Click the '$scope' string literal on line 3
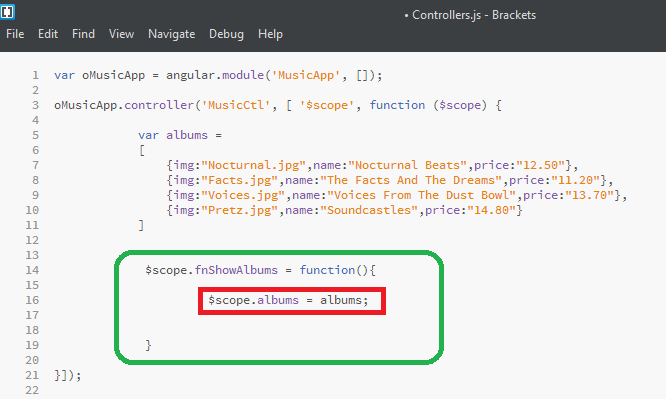The image size is (666, 399). (327, 105)
